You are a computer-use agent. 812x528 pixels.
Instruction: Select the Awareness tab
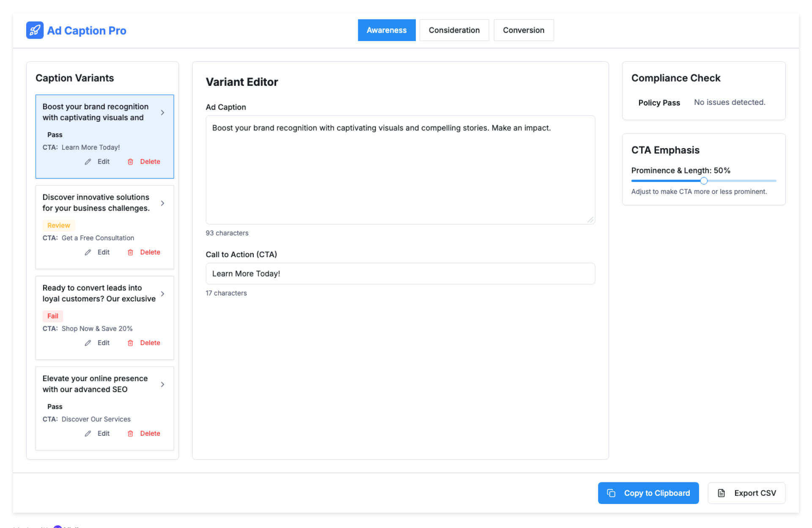(x=386, y=30)
